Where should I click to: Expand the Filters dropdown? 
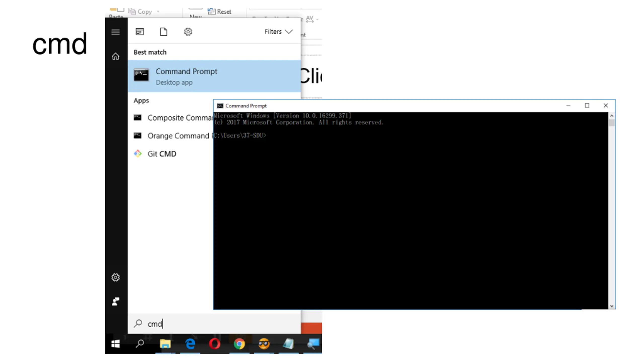(x=278, y=32)
